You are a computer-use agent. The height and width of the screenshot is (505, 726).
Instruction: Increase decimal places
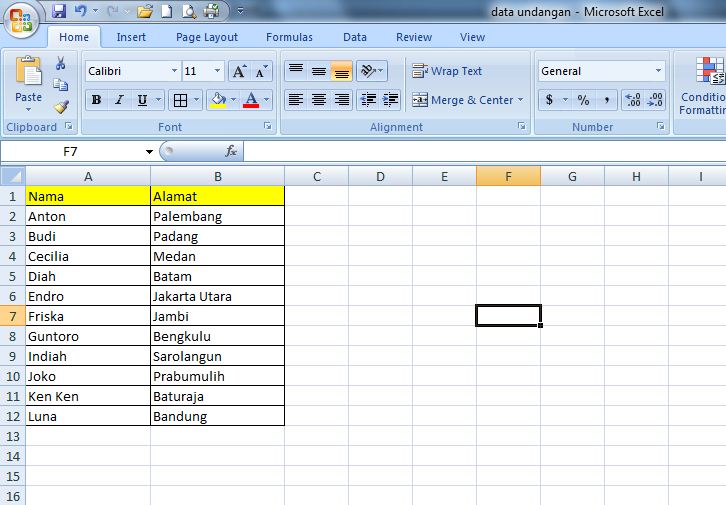coord(632,100)
